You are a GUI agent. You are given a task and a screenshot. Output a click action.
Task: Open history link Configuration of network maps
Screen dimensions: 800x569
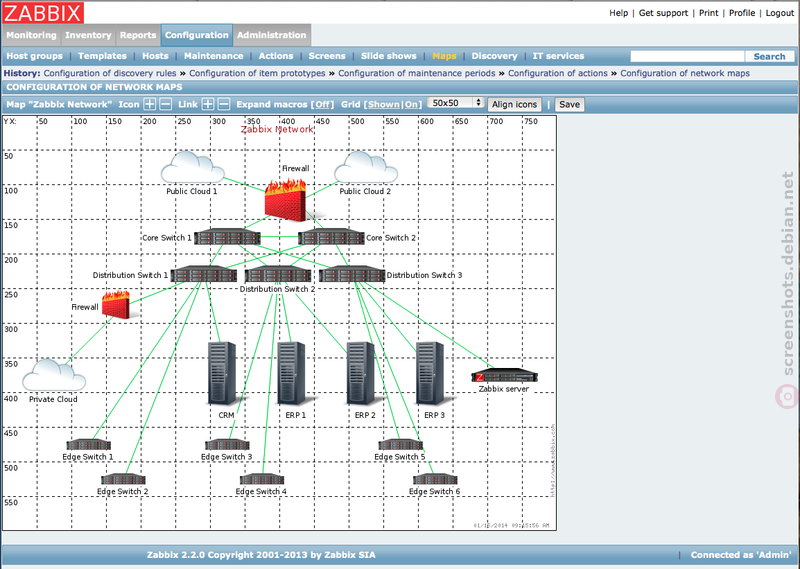(685, 73)
